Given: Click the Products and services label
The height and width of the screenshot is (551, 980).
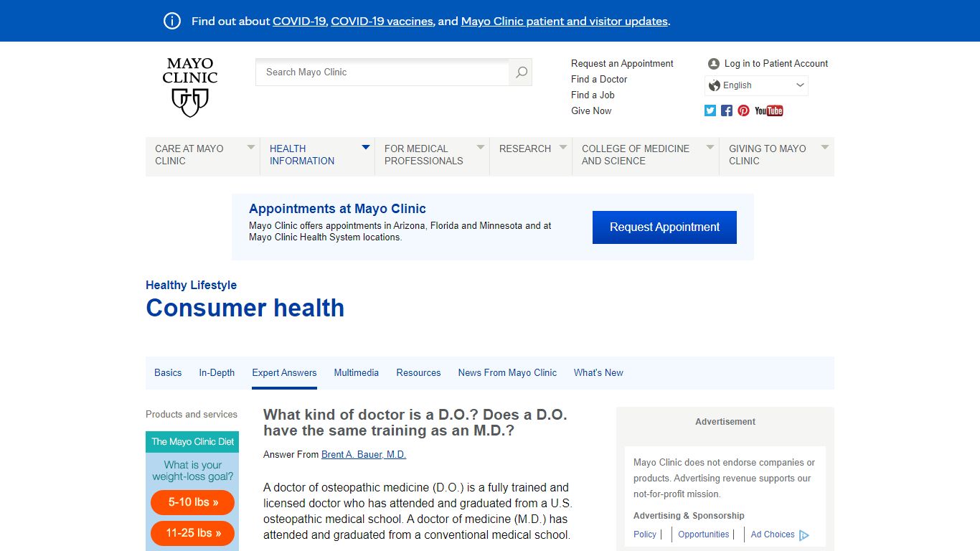Looking at the screenshot, I should [192, 414].
